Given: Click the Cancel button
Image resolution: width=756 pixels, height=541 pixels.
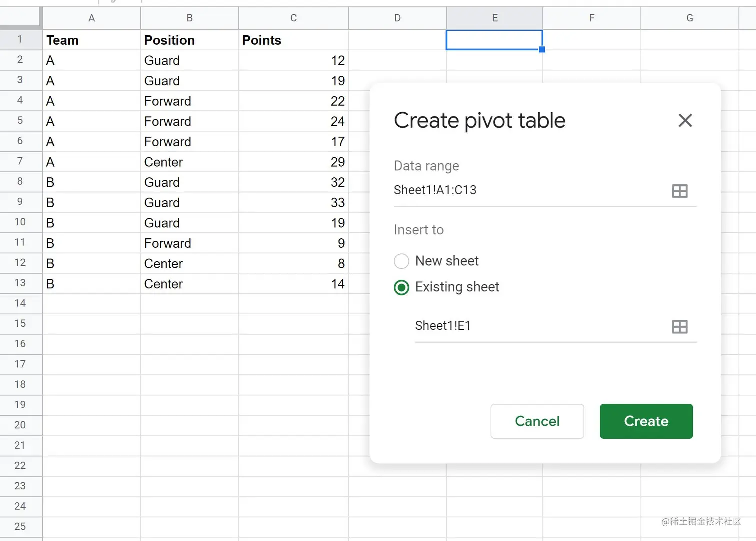Looking at the screenshot, I should tap(537, 421).
